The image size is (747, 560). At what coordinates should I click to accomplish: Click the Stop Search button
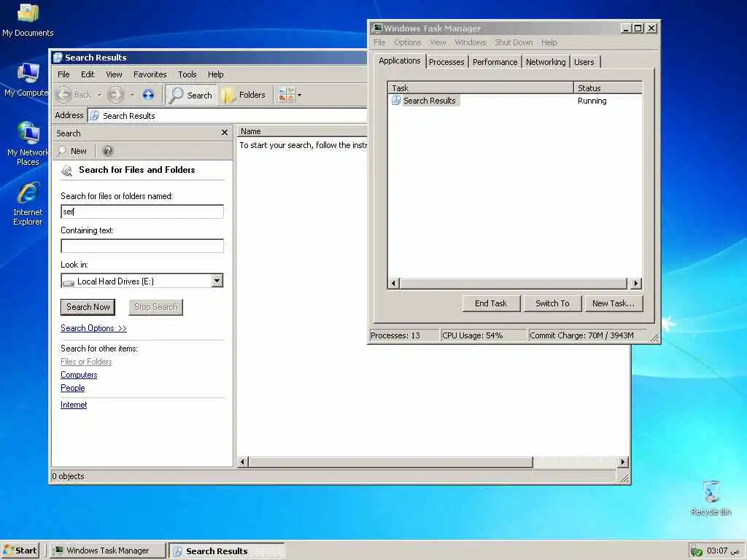156,307
